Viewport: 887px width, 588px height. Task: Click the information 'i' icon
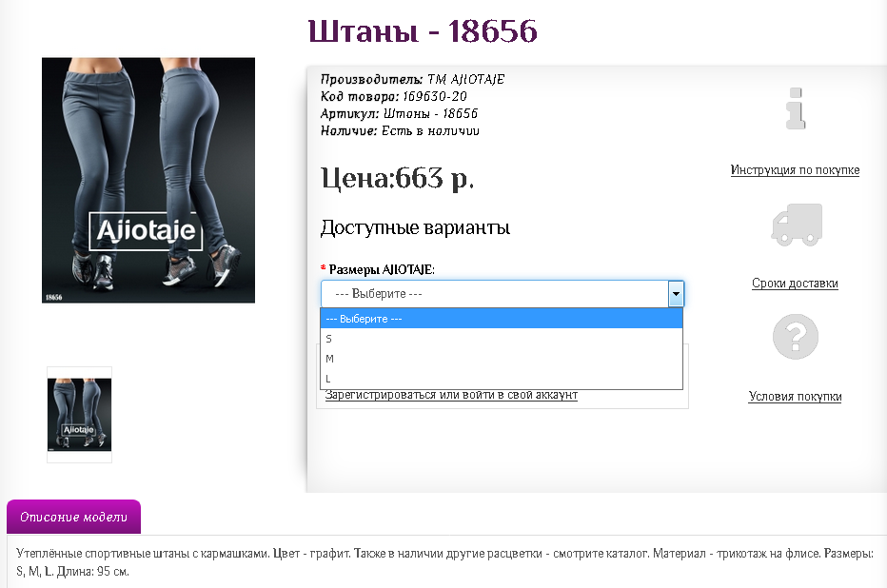(x=796, y=108)
